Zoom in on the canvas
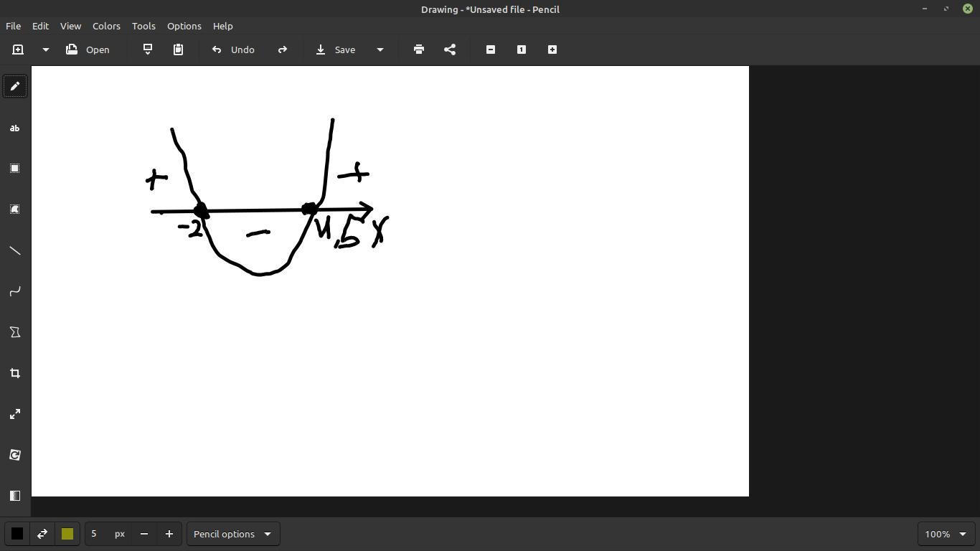Viewport: 980px width, 551px height. coord(552,50)
